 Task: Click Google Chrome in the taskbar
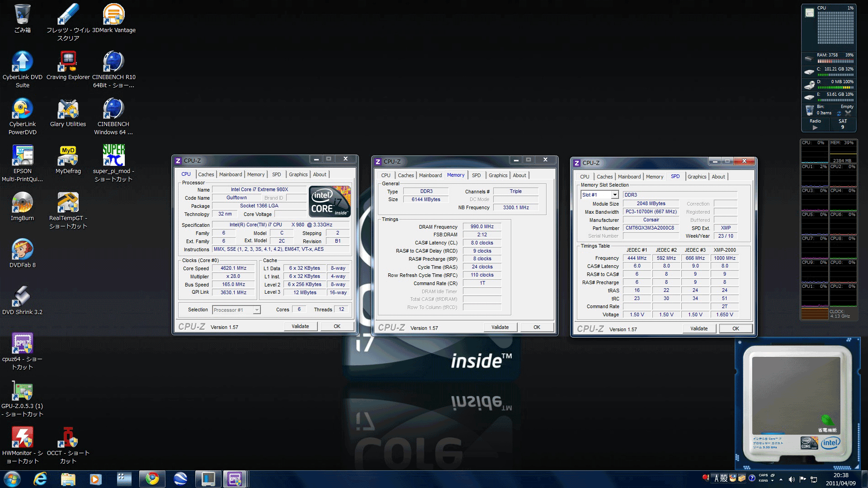coord(152,479)
